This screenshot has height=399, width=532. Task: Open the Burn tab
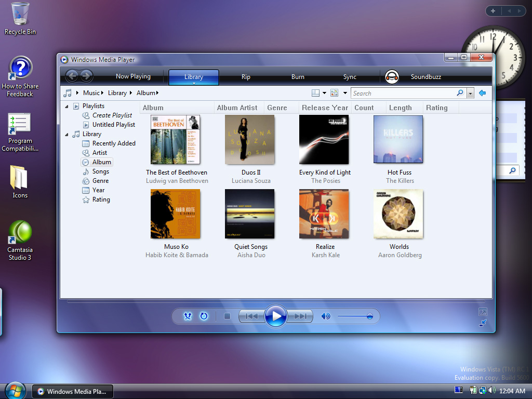(298, 76)
